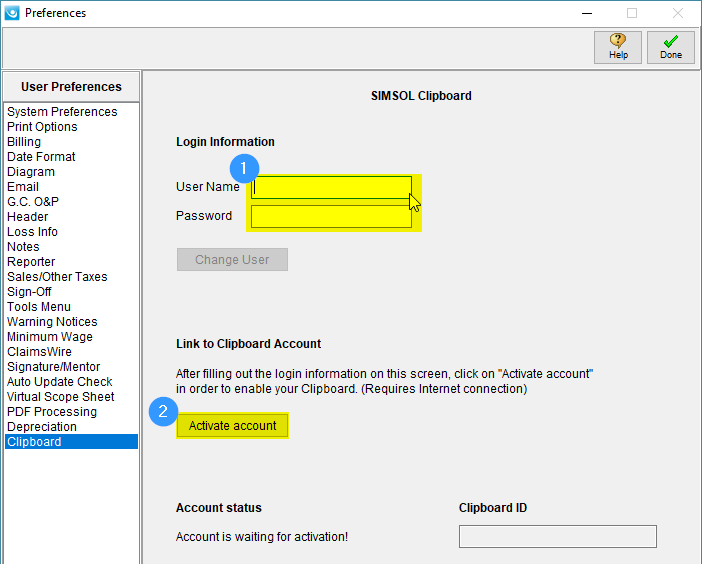Select Virtual Scope Sheet entry
The image size is (702, 564).
(71, 397)
